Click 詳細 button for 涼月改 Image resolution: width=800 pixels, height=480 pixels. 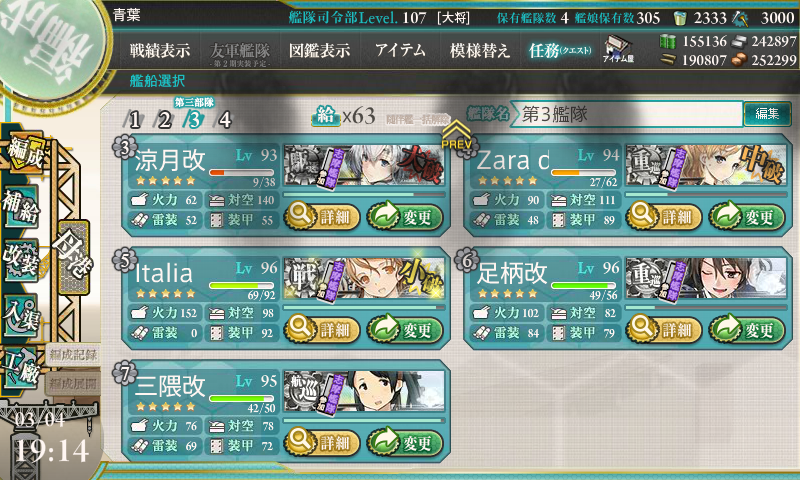323,217
